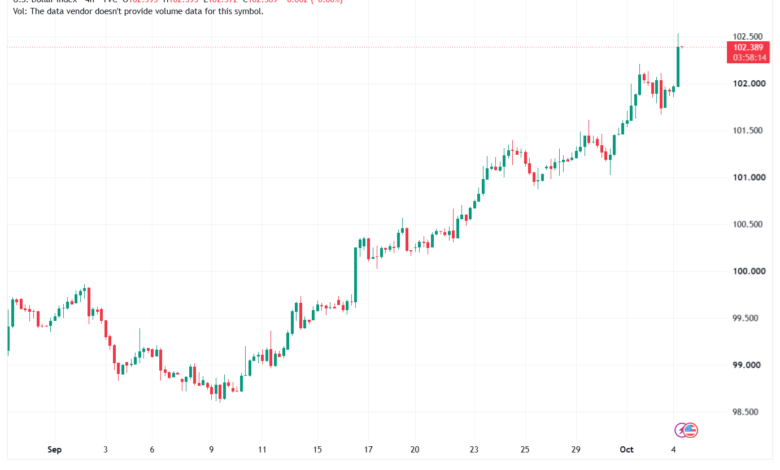Click the red 102.389 current price label
The image size is (780, 470).
[x=748, y=47]
